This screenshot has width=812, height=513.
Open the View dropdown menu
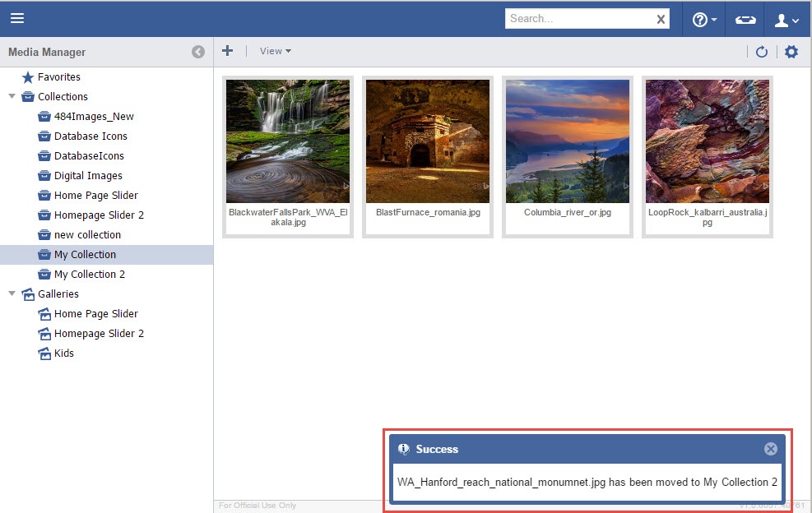275,51
